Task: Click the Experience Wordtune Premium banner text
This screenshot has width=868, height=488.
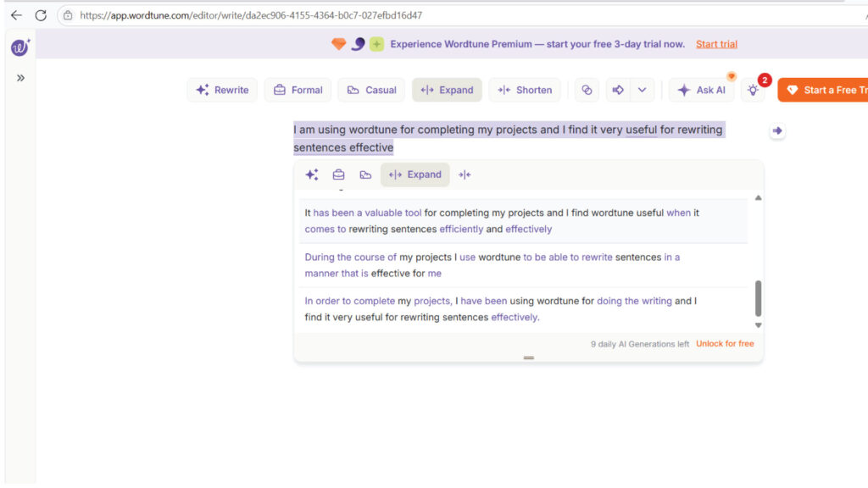Action: pyautogui.click(x=537, y=44)
